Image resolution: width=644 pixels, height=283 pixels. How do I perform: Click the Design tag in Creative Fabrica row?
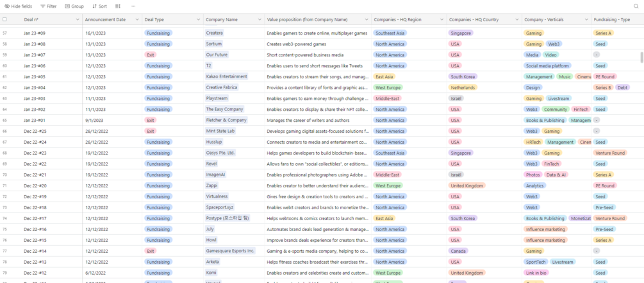click(533, 88)
